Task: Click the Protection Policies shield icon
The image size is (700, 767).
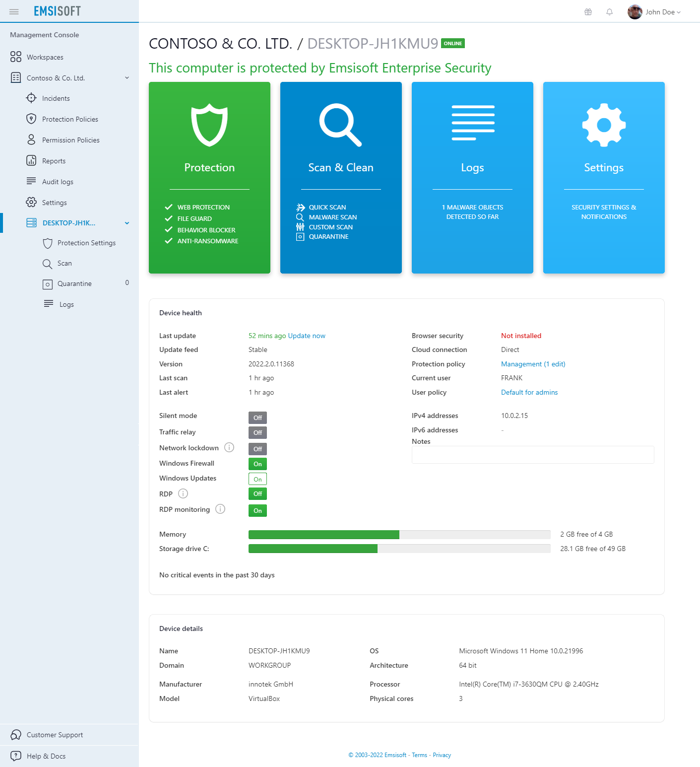Action: 31,119
